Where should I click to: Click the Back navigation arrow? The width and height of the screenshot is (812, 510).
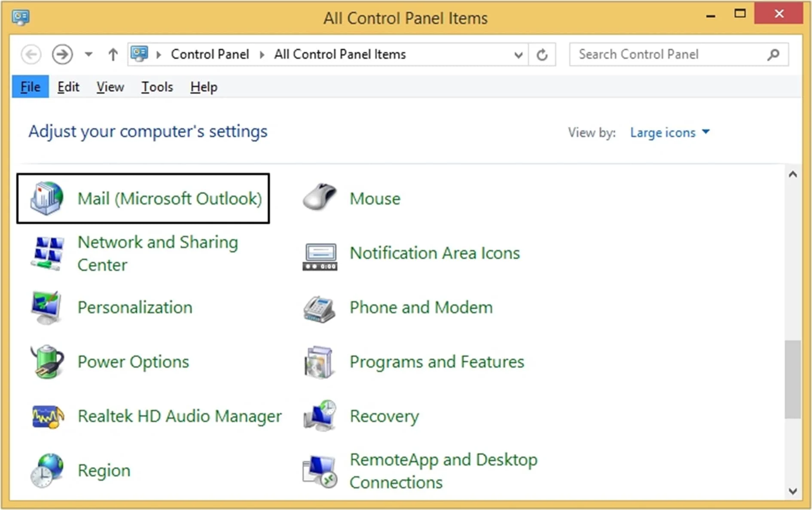tap(31, 55)
